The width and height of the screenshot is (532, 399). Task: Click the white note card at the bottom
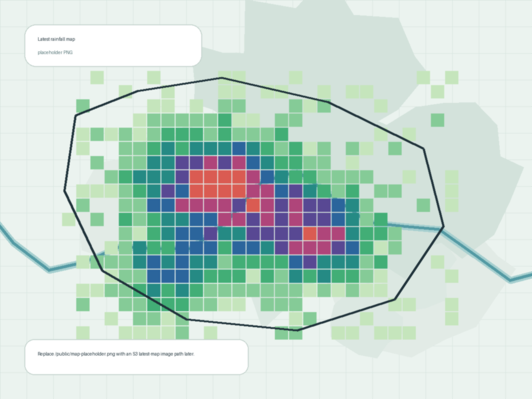point(137,357)
